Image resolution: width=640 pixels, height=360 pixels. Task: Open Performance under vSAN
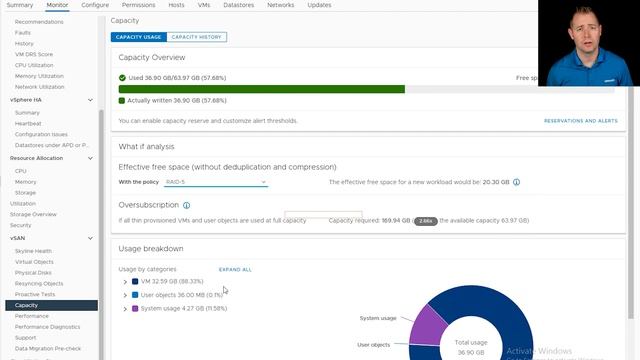[32, 316]
